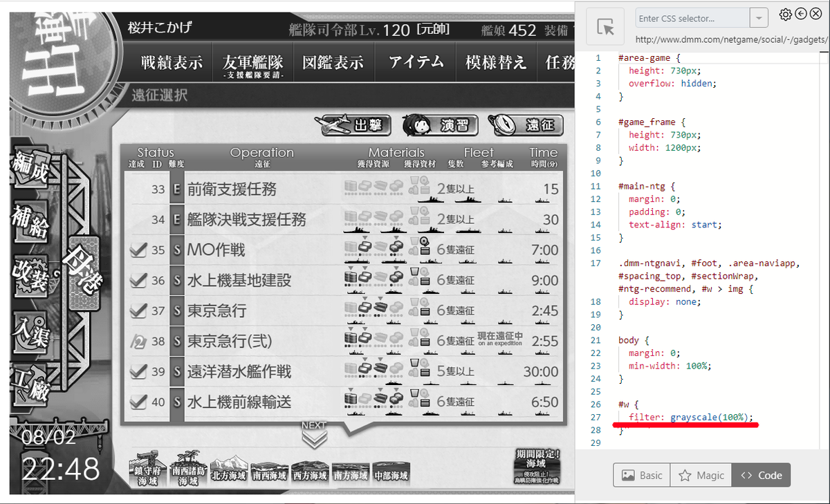Click the 22:48 clock display
Screen dimensions: 830x504
60,470
